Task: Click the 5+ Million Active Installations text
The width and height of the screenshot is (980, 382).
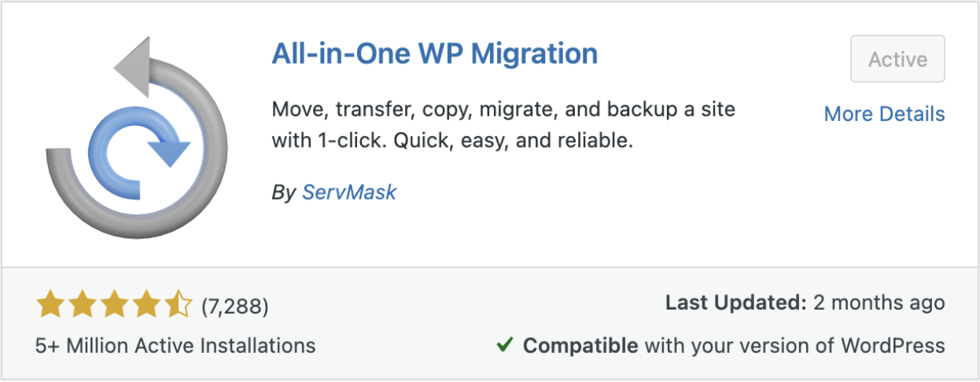Action: pos(176,345)
